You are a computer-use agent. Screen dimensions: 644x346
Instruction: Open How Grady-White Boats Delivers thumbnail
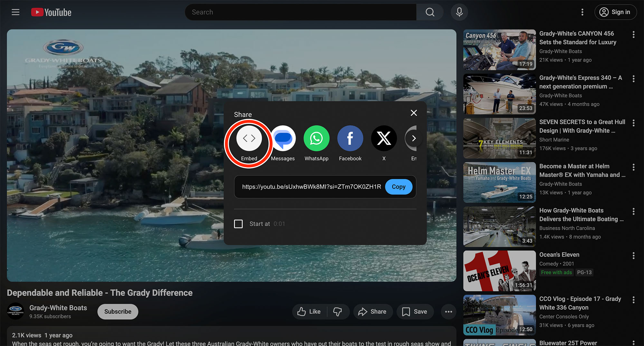point(499,227)
